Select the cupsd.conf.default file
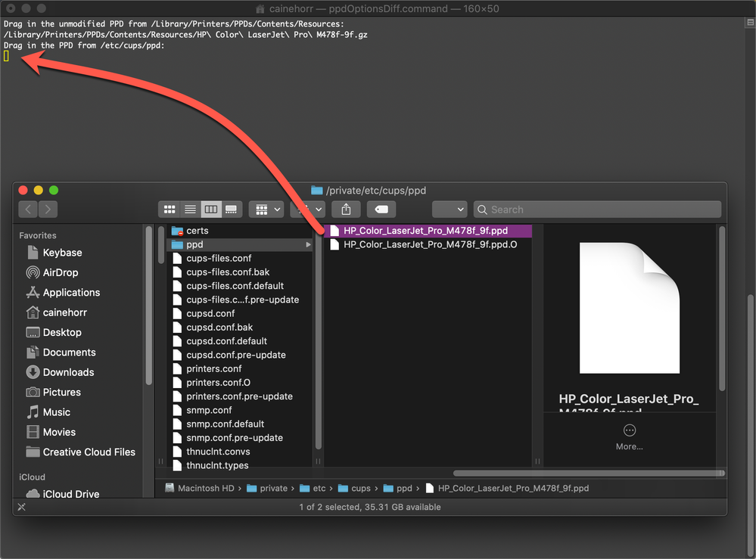This screenshot has width=756, height=559. pyautogui.click(x=240, y=341)
